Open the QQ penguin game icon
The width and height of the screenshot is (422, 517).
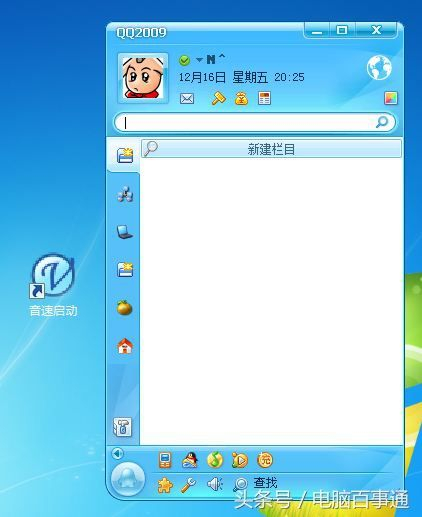(190, 460)
